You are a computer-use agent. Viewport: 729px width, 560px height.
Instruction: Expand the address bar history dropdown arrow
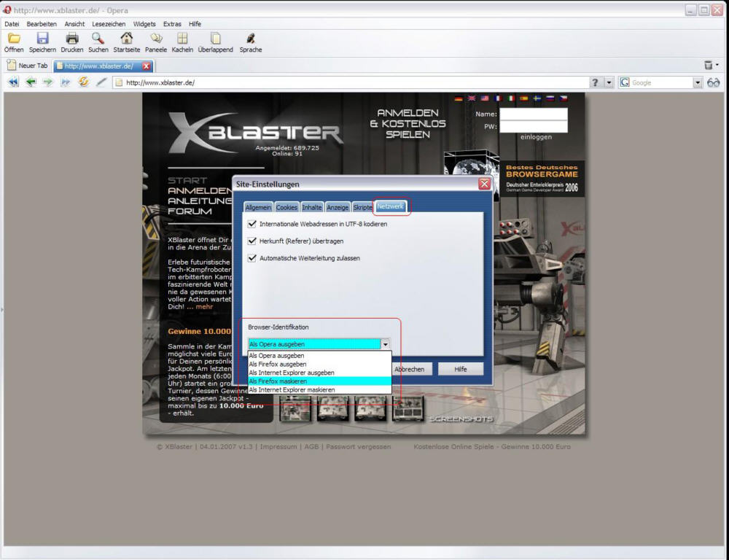coord(609,83)
